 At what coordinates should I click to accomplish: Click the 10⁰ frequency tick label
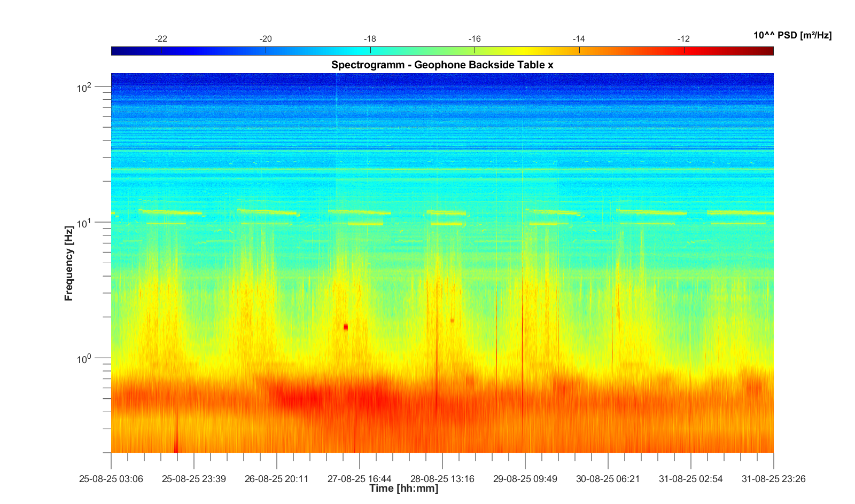84,358
